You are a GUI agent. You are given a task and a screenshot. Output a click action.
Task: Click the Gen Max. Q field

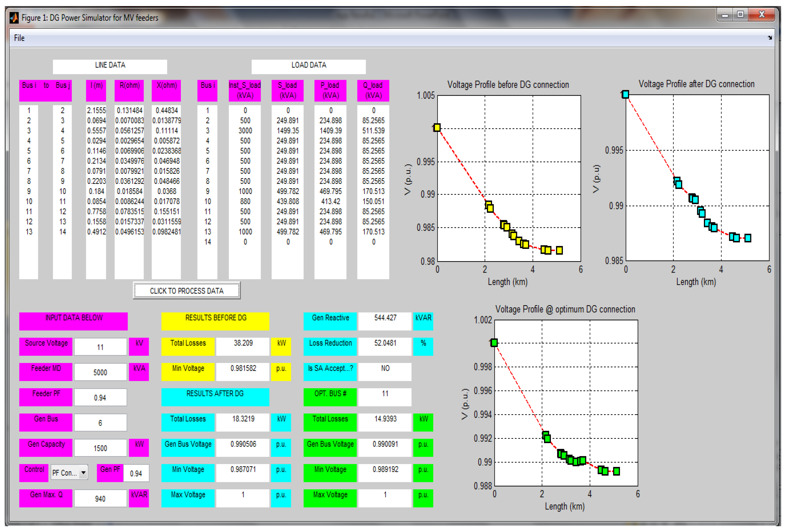coord(100,498)
